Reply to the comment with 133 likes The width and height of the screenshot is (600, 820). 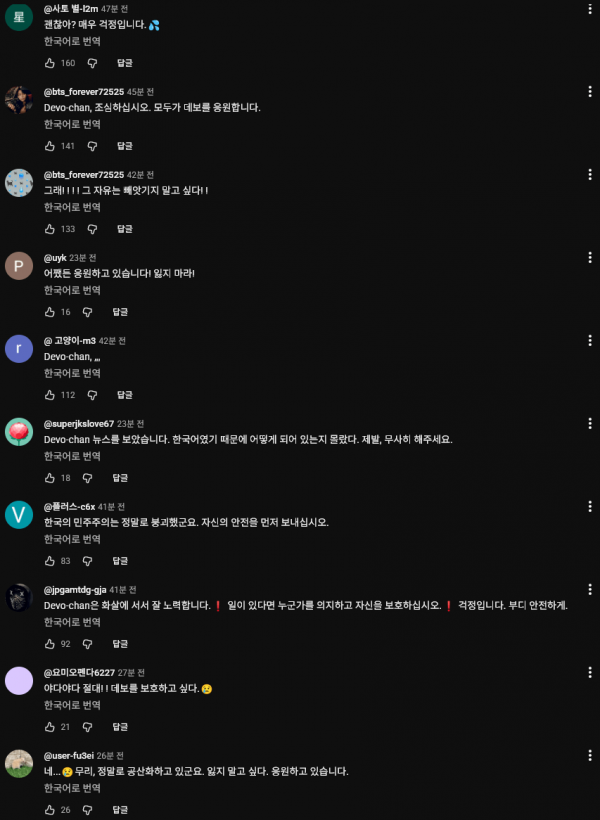124,229
